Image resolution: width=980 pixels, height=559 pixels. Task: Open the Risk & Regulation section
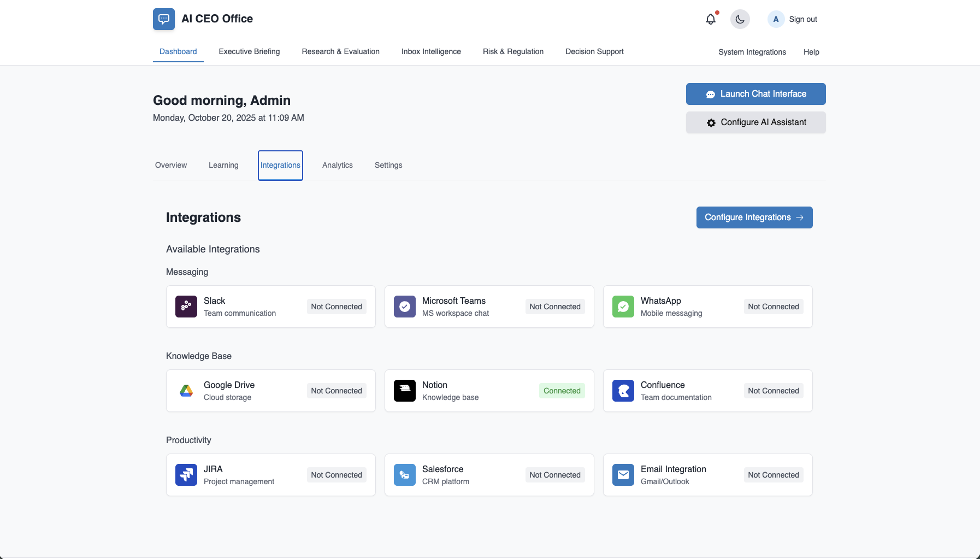512,51
